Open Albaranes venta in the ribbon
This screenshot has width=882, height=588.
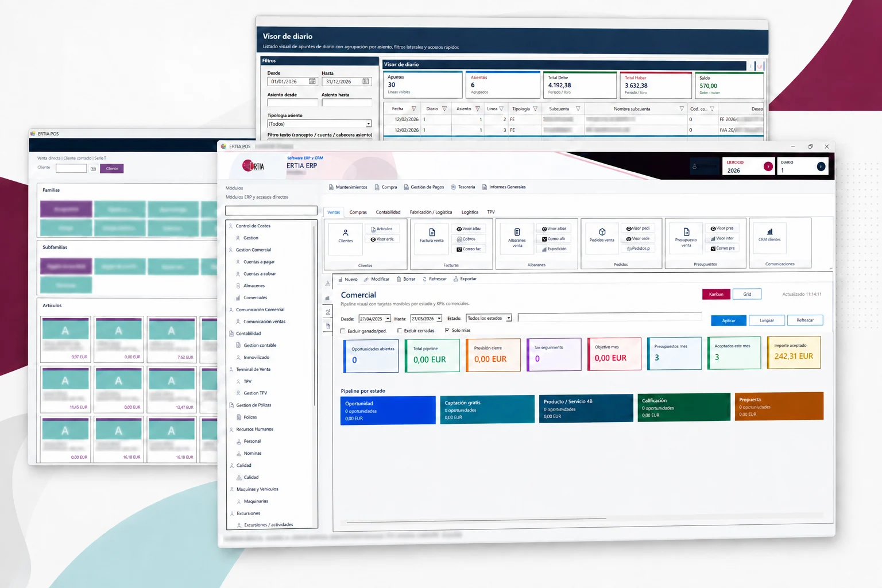tap(517, 238)
